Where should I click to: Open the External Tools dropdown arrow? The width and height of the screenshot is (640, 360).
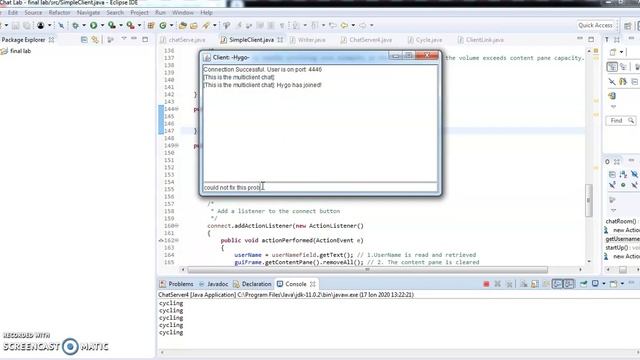point(139,25)
